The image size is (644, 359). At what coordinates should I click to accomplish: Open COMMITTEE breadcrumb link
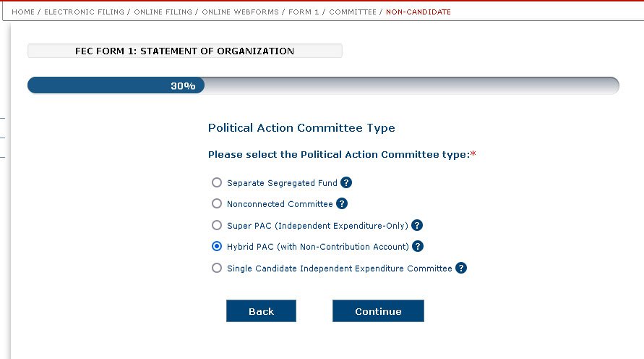click(x=353, y=12)
